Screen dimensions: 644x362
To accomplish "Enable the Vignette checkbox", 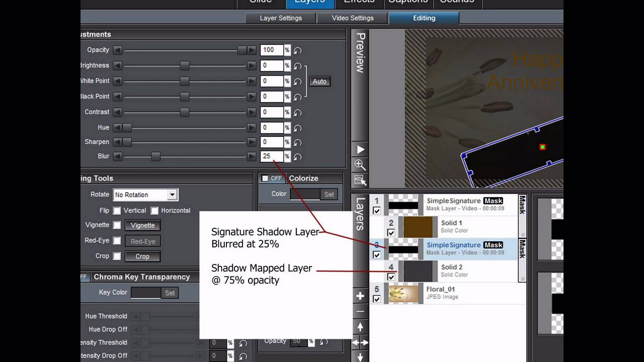I will point(117,225).
